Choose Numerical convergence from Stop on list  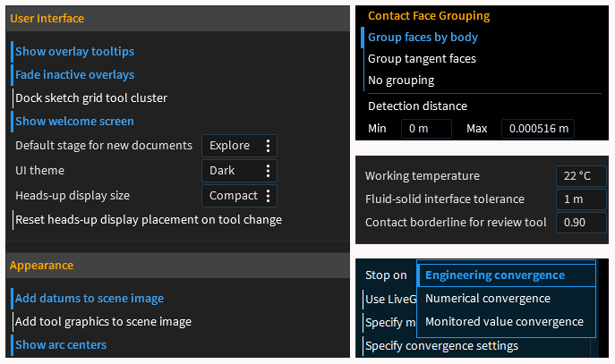coord(506,299)
